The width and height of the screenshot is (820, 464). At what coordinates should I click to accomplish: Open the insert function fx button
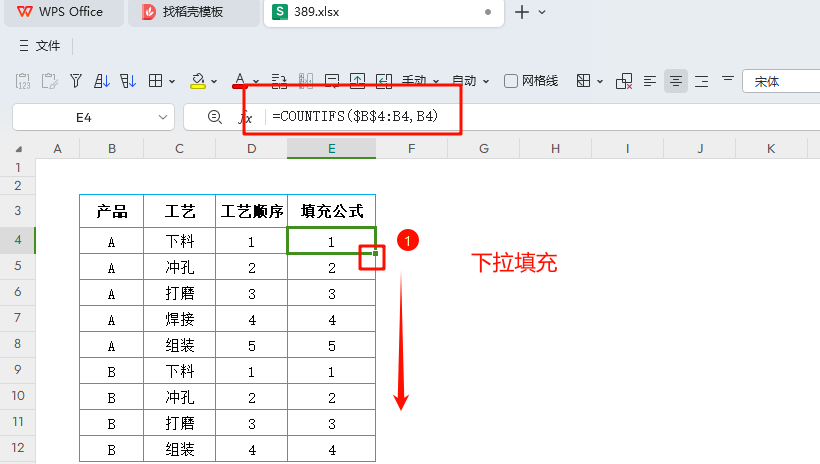pos(245,117)
